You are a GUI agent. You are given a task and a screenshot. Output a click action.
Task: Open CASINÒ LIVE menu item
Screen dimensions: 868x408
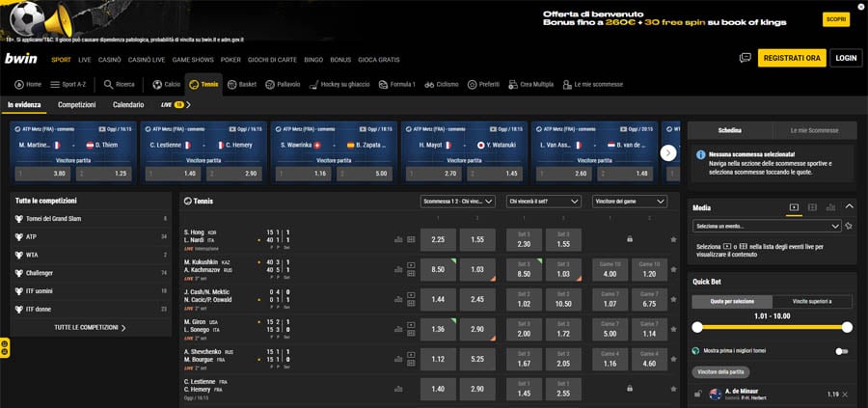point(147,60)
